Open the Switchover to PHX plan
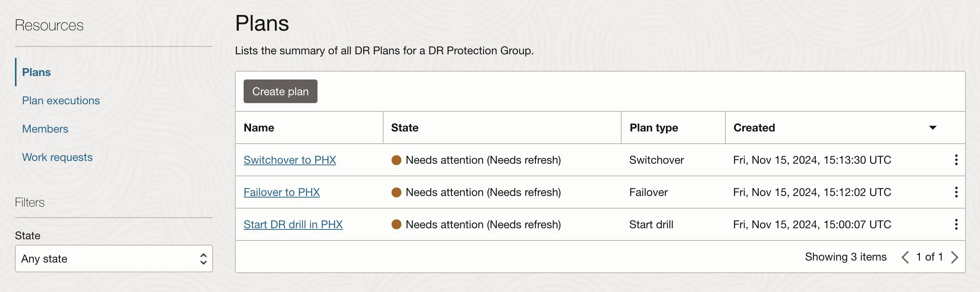980x292 pixels. tap(290, 160)
